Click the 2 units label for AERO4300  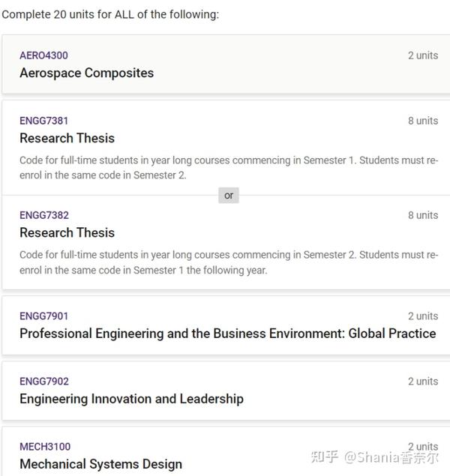click(423, 55)
